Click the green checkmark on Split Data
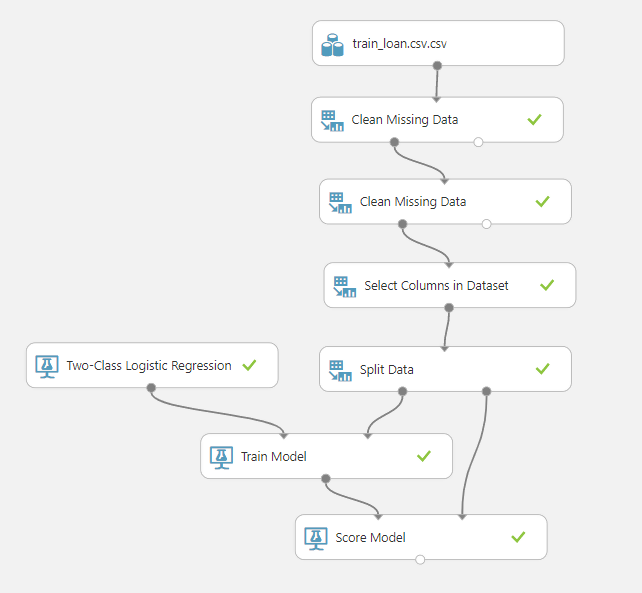This screenshot has height=593, width=642. [542, 369]
